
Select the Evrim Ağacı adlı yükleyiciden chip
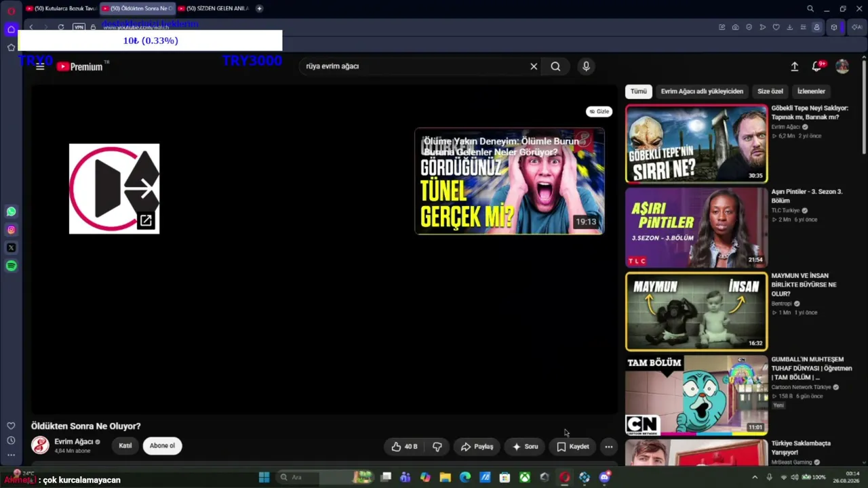(x=702, y=91)
